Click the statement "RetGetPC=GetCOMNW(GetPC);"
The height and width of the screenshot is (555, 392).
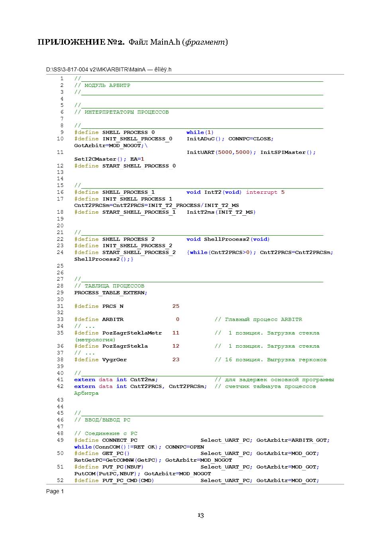[118, 460]
